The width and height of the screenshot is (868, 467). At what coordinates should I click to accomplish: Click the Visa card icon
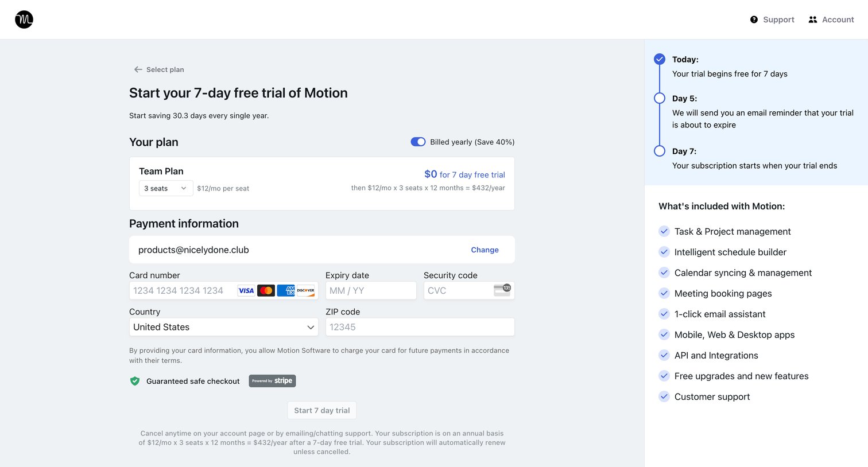[246, 291]
